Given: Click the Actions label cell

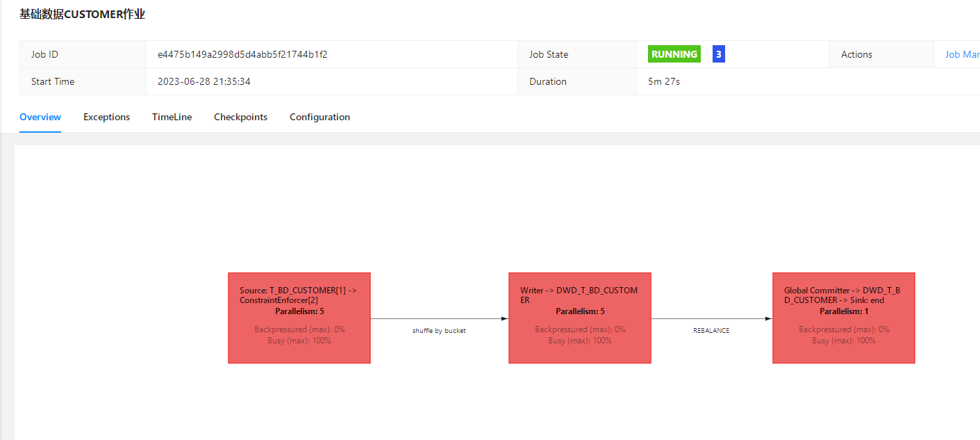Looking at the screenshot, I should pos(882,54).
